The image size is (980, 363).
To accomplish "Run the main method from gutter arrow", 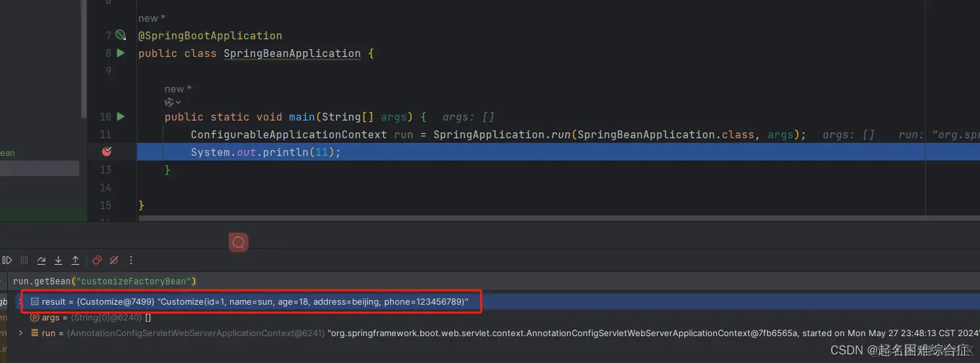I will 121,117.
